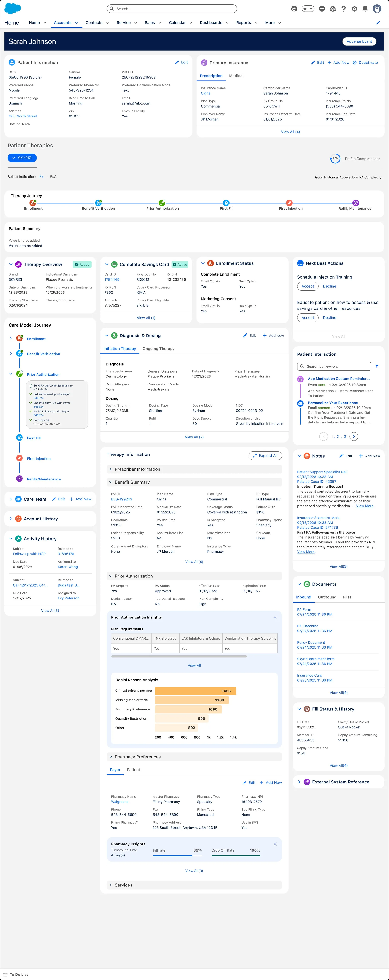Collapse the Complete Savings Card section
Viewport: 389px width, 980px height.
[107, 264]
